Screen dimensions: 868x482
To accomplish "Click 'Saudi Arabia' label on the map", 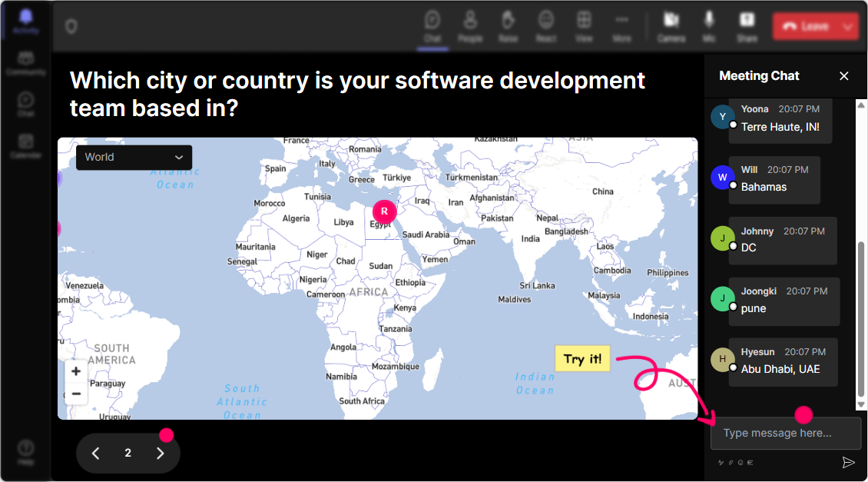I will 426,235.
